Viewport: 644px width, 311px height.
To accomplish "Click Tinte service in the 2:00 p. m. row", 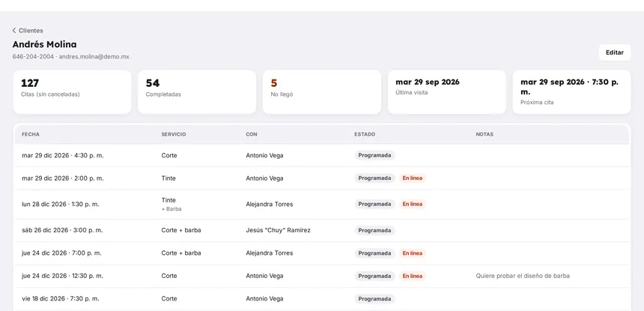I will point(168,178).
